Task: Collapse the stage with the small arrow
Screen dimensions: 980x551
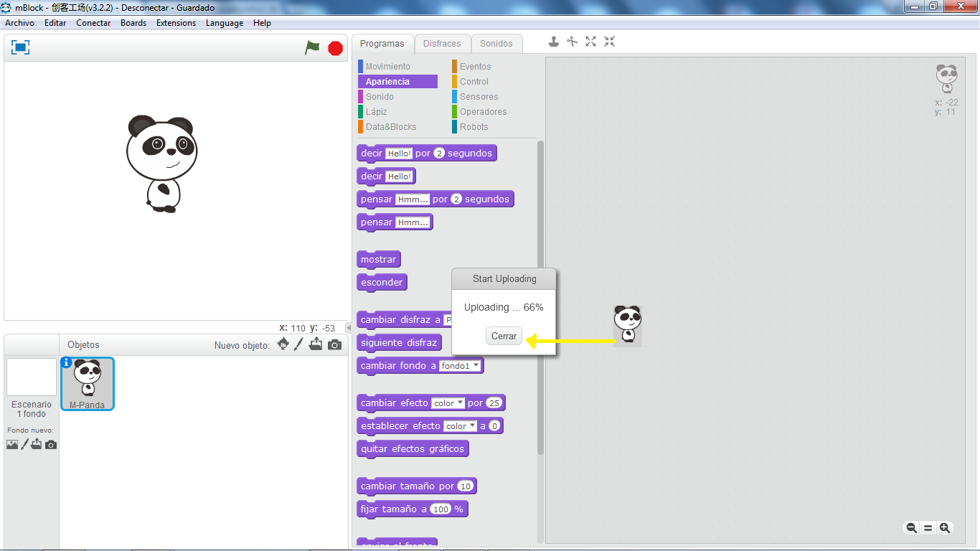Action: click(348, 328)
